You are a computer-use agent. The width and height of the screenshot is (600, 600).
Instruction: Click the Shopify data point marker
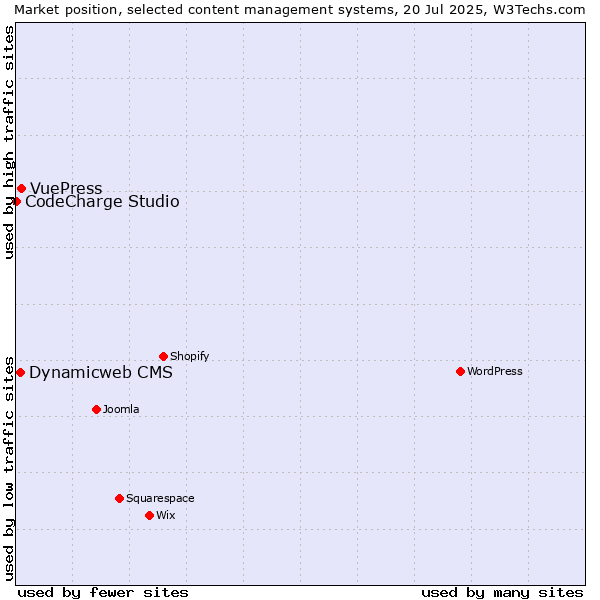tap(163, 356)
